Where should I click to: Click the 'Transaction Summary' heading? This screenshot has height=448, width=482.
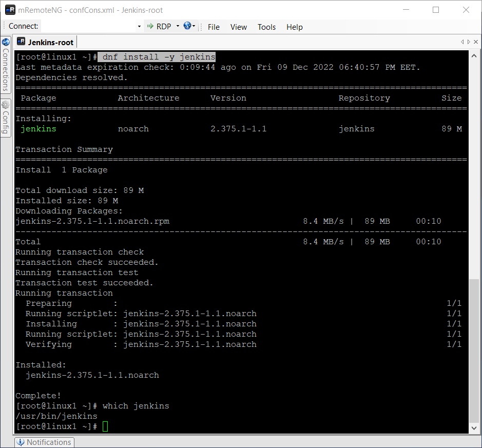pyautogui.click(x=64, y=149)
